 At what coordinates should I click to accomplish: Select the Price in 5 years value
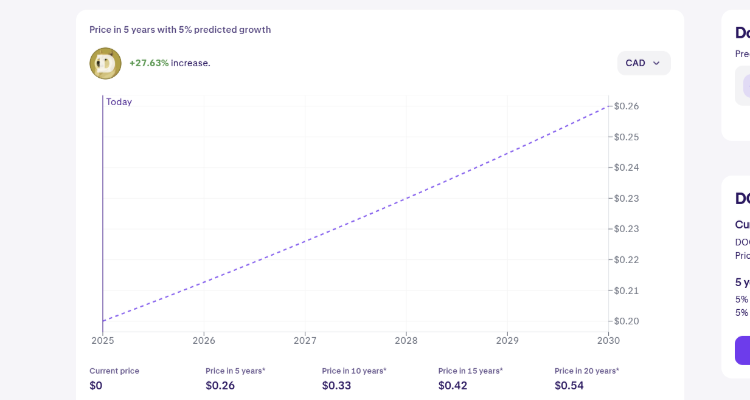pos(221,385)
